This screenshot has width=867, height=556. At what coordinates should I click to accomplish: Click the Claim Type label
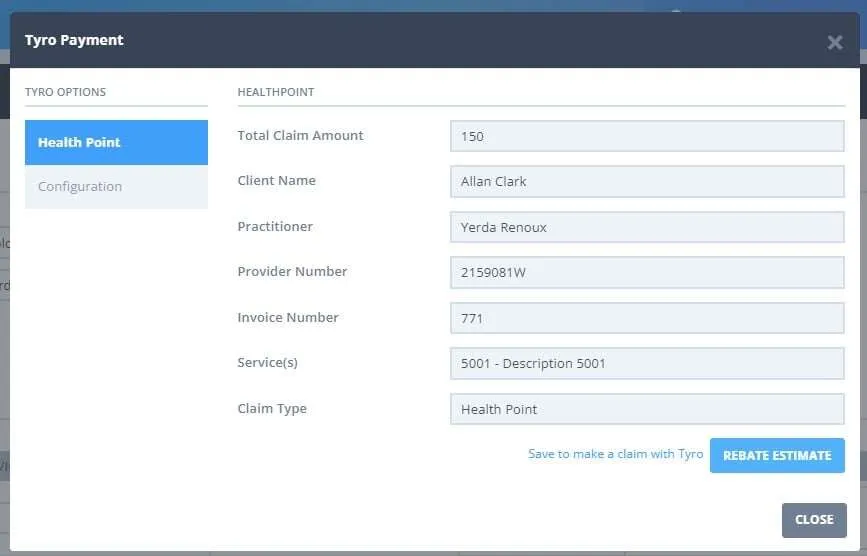272,408
